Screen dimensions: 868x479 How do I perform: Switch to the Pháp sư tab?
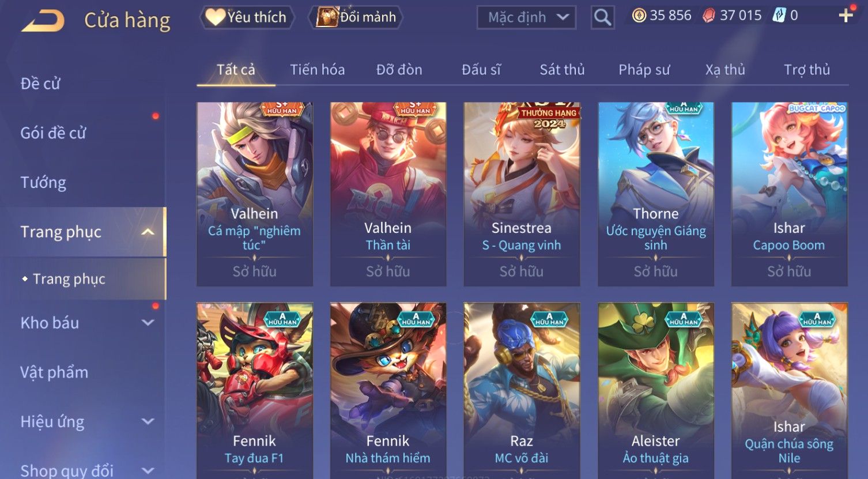[x=644, y=70]
